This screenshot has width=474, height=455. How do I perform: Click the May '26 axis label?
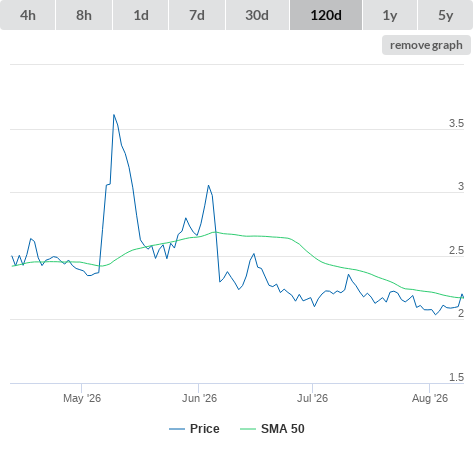82,398
